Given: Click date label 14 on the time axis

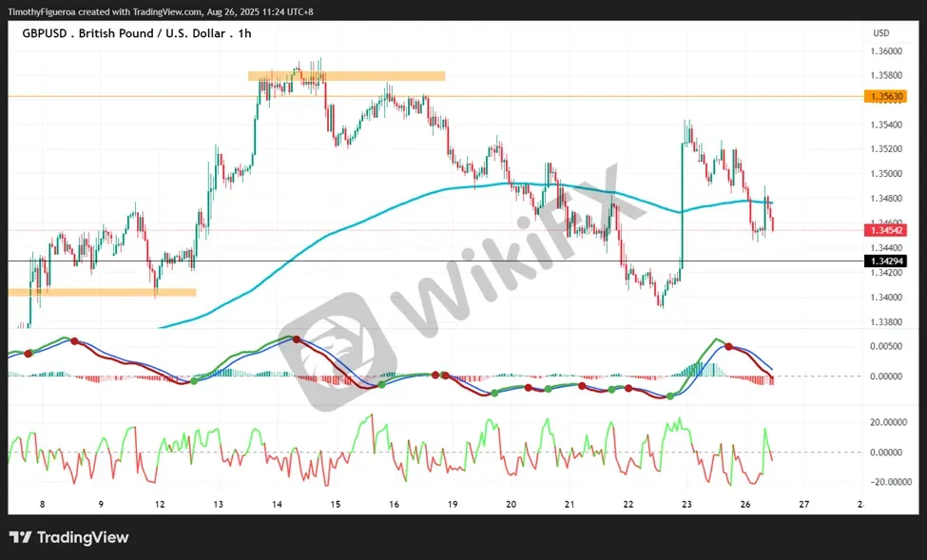Looking at the screenshot, I should coord(277,505).
